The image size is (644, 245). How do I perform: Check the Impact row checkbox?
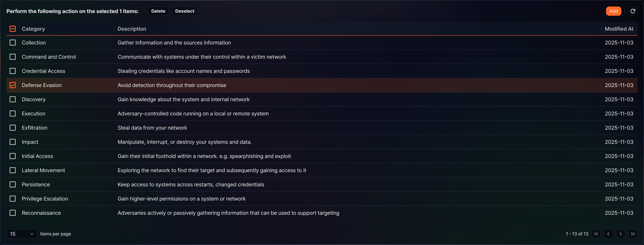[12, 142]
